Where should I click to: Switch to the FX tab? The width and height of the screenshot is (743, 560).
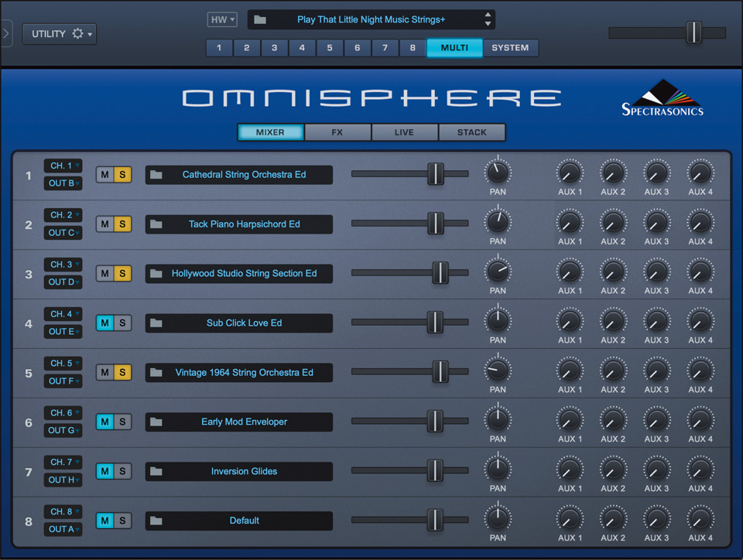[x=337, y=132]
